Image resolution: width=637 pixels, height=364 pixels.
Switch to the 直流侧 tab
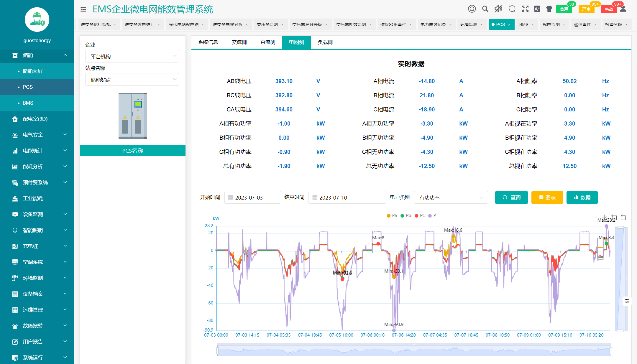point(267,42)
